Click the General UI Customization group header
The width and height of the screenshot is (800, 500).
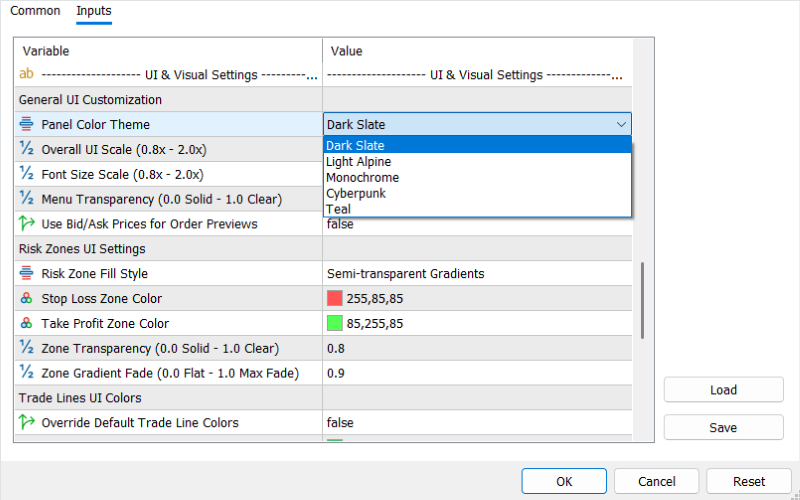[x=90, y=100]
